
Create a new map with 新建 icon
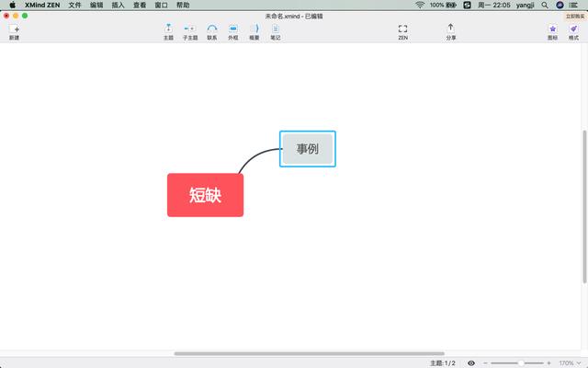[15, 32]
